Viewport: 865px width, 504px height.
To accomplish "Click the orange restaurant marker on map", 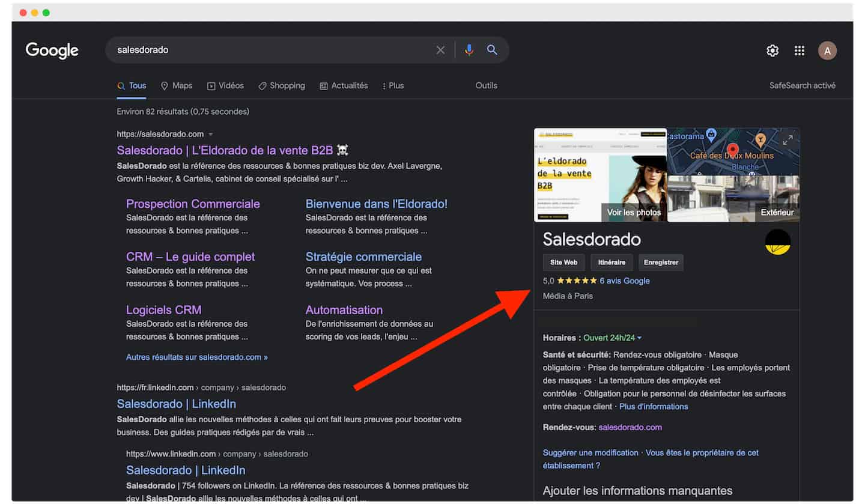I will pyautogui.click(x=760, y=140).
